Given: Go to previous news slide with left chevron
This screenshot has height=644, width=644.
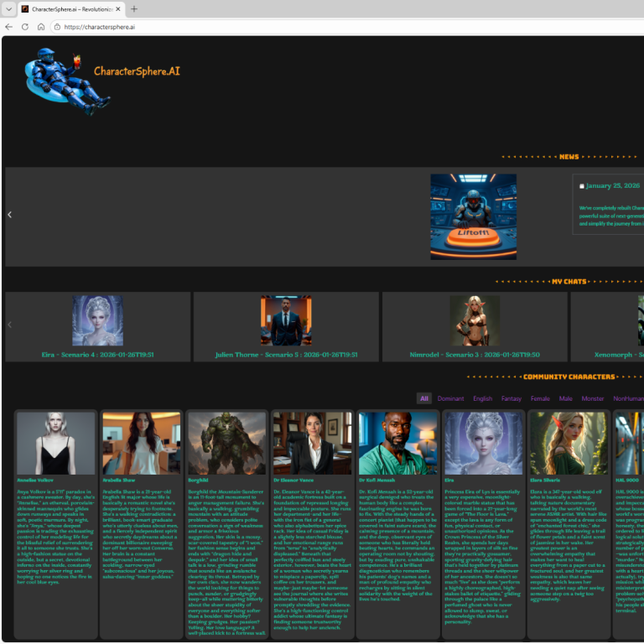Looking at the screenshot, I should [10, 215].
